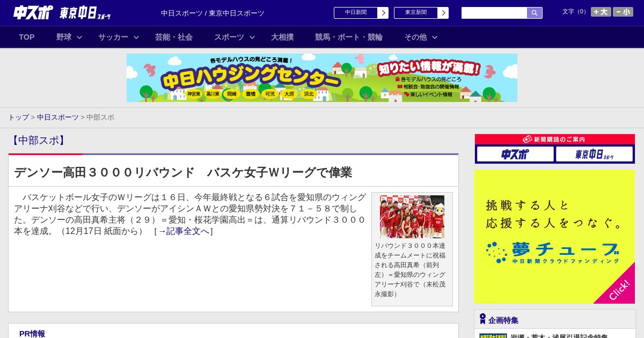The image size is (644, 338).
Task: Expand the スポーツ dropdown chevron
Action: pyautogui.click(x=252, y=37)
